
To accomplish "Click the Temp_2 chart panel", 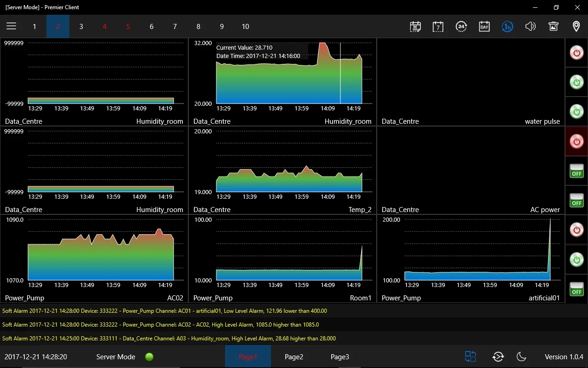I will [x=283, y=170].
